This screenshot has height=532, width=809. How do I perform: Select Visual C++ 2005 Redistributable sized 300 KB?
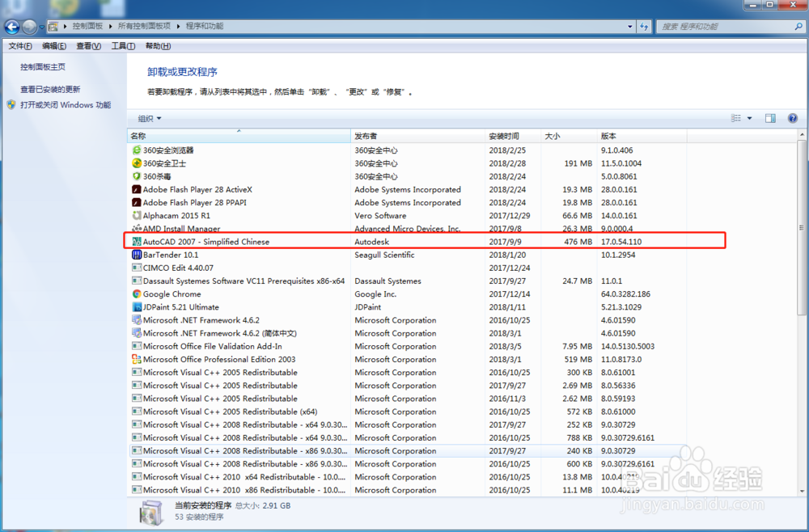click(x=407, y=372)
